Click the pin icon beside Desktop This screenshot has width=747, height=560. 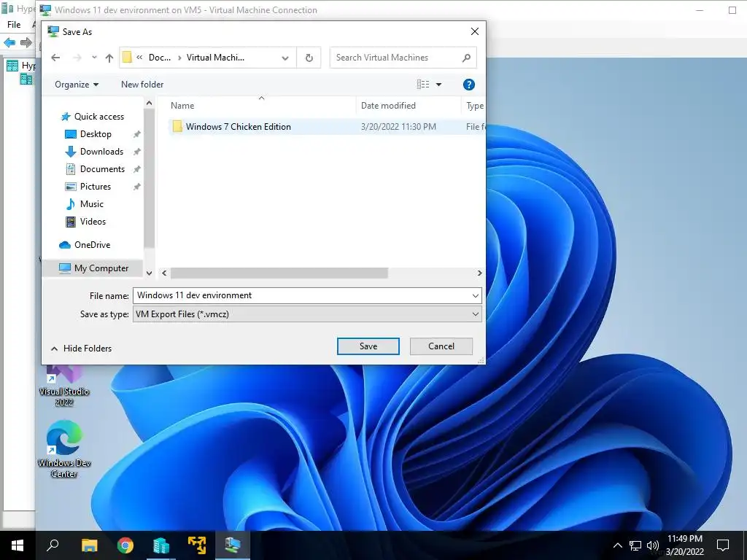pos(136,134)
